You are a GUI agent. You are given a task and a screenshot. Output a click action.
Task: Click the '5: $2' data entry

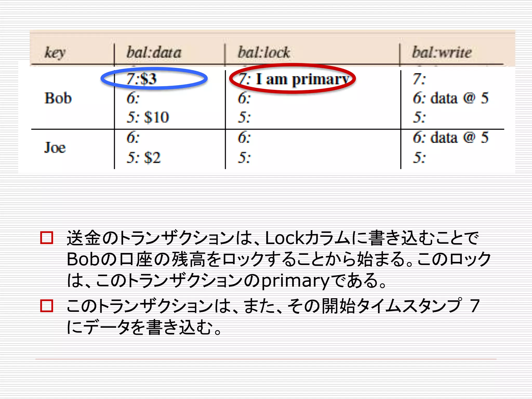coord(144,157)
